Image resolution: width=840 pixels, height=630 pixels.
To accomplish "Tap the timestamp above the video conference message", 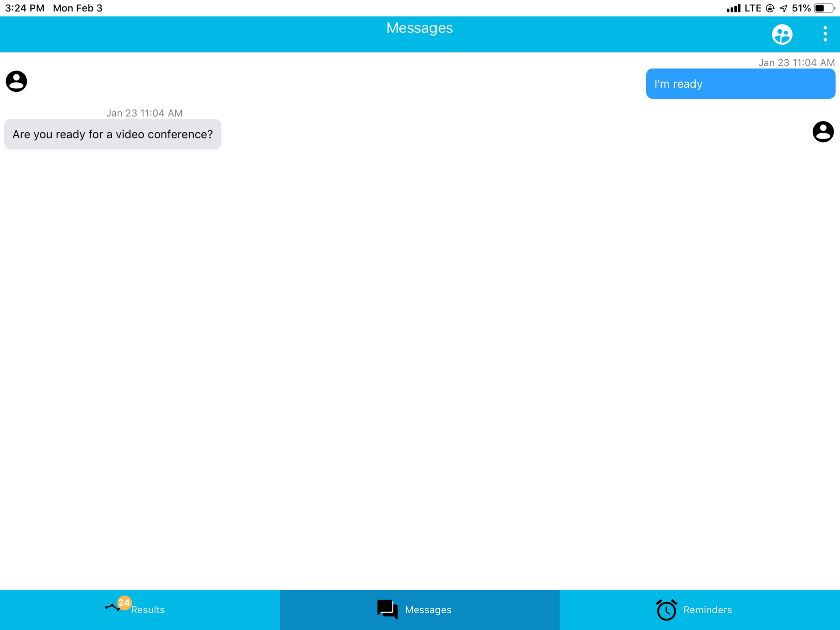I will pyautogui.click(x=144, y=113).
